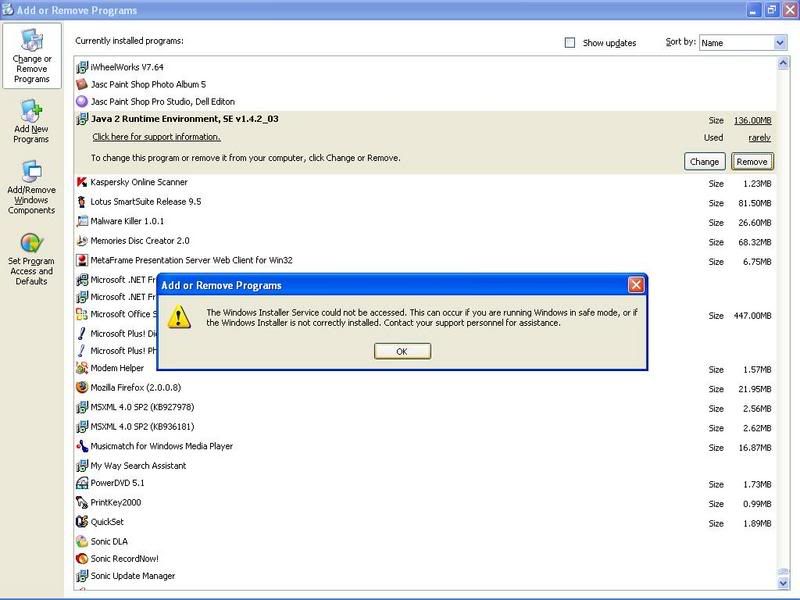
Task: Click the Mozilla Firefox icon
Action: coord(82,387)
